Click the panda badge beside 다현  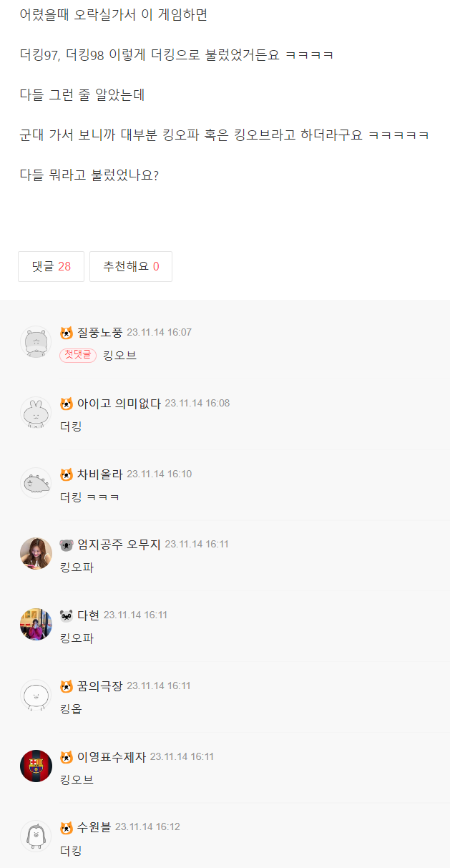(x=67, y=615)
